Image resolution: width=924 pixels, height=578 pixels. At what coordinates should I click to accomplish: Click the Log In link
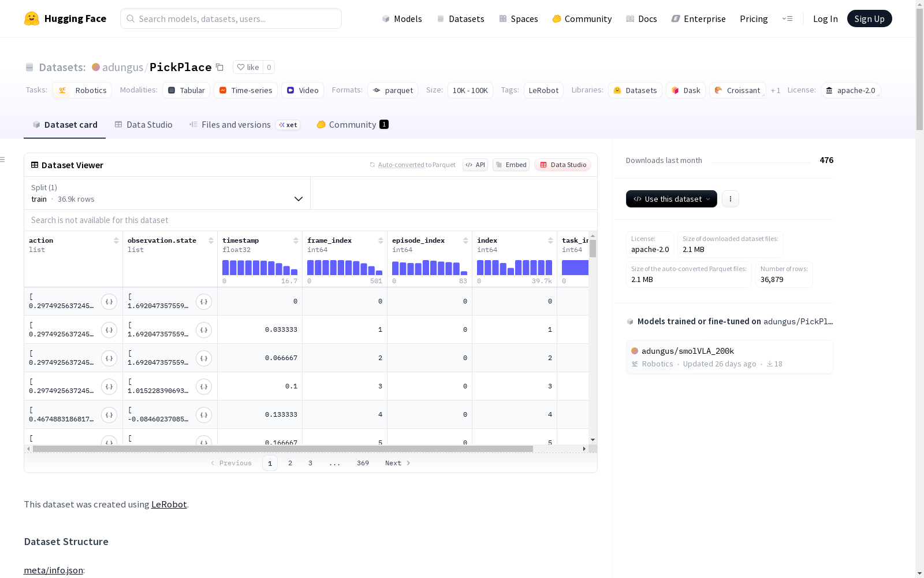(825, 18)
